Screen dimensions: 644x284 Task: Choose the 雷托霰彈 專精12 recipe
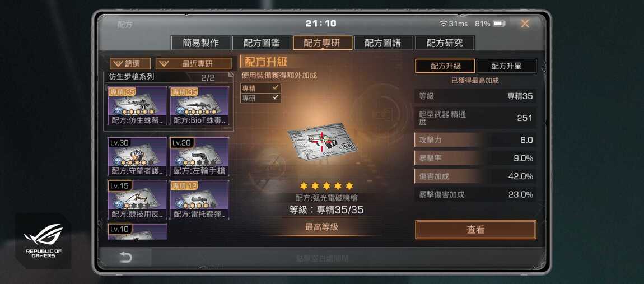click(x=199, y=200)
